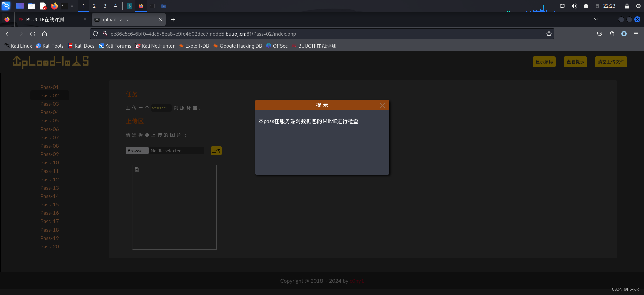Go back to the previous page
Viewport: 644px width, 295px height.
tap(8, 34)
